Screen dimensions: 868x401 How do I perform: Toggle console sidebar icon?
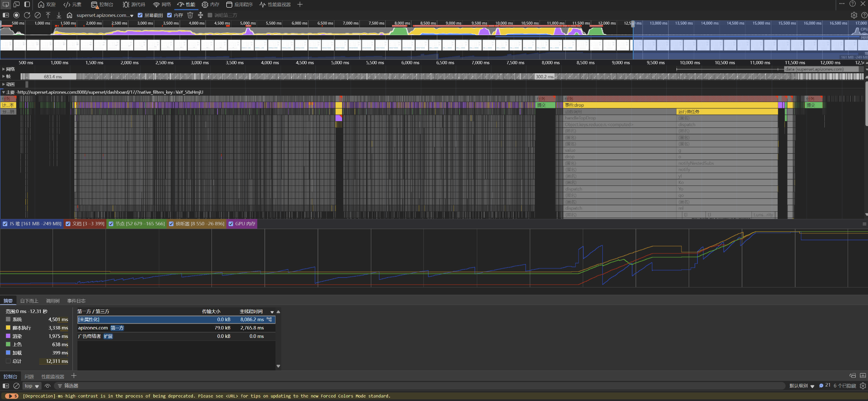click(6, 386)
